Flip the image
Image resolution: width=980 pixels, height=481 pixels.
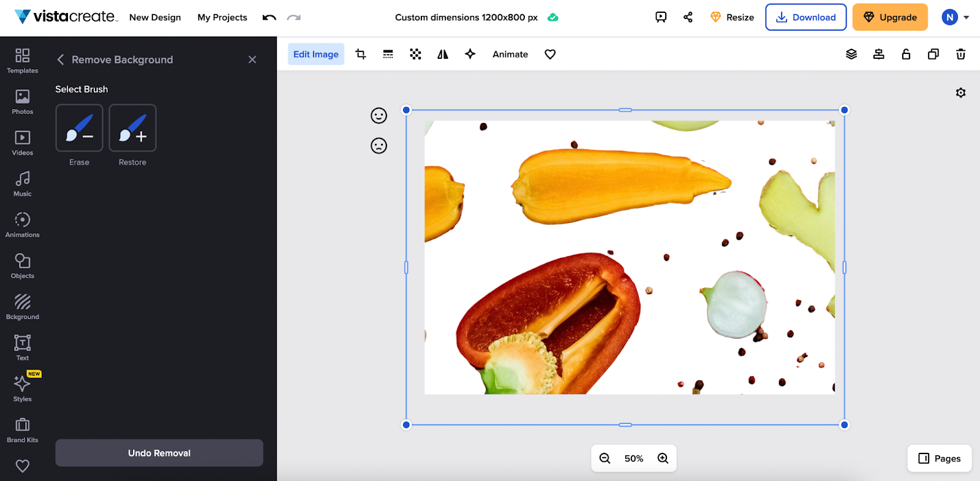coord(443,54)
